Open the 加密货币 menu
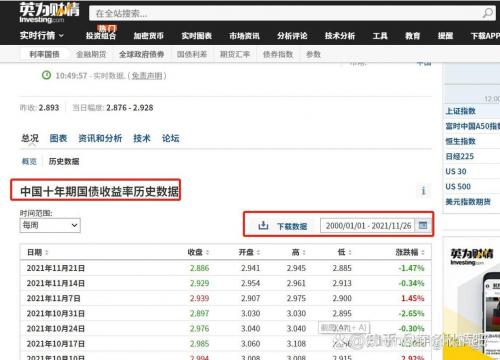This screenshot has width=500, height=360. (x=149, y=36)
